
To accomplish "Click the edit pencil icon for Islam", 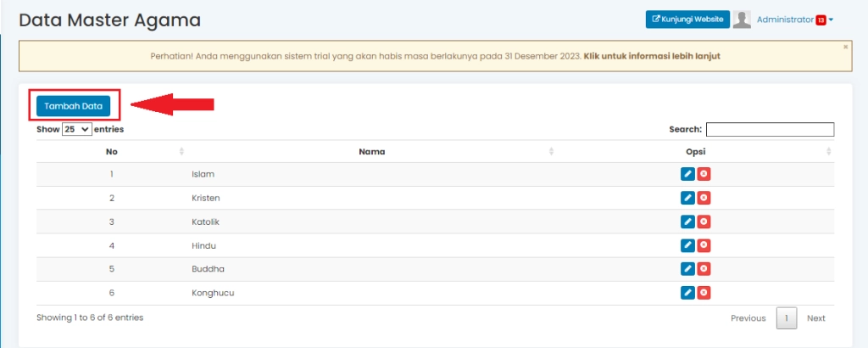I will 687,174.
